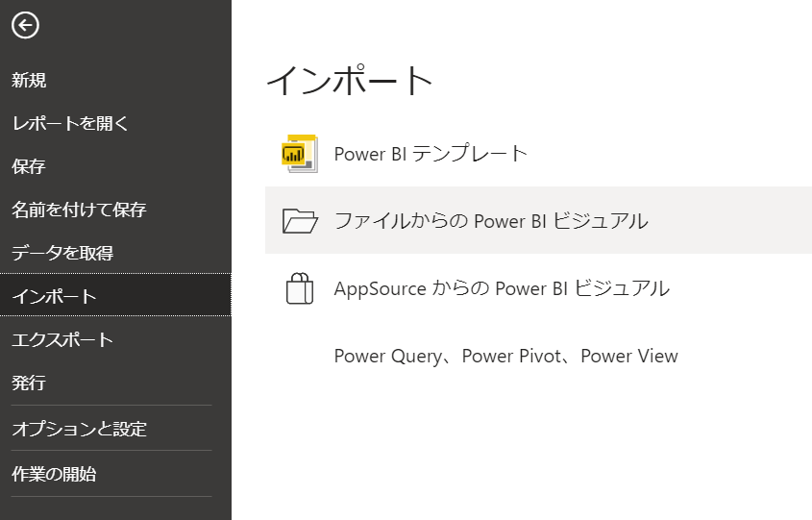
Task: Click the インポート page heading
Action: pyautogui.click(x=350, y=81)
